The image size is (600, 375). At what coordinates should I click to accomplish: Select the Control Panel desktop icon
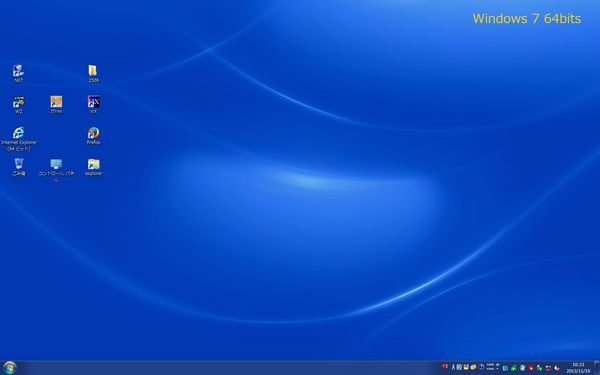pyautogui.click(x=56, y=170)
